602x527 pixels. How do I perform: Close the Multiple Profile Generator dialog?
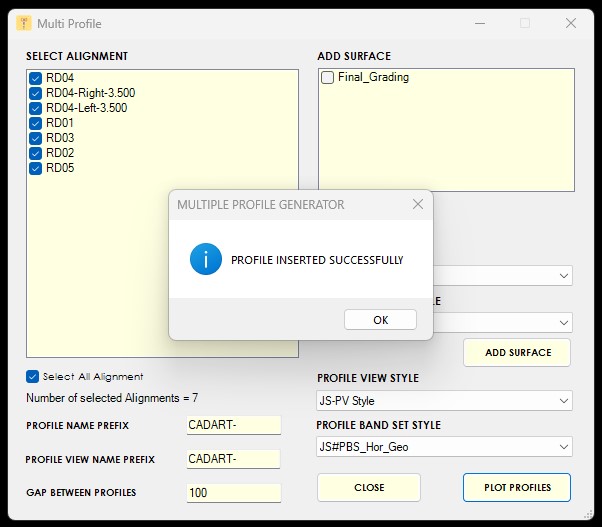point(418,204)
